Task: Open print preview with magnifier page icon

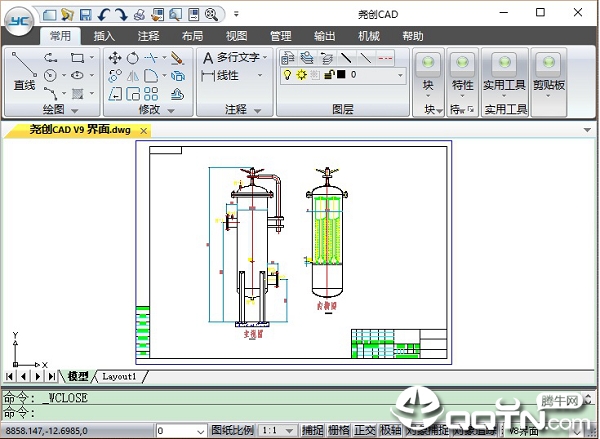Action: [175, 15]
